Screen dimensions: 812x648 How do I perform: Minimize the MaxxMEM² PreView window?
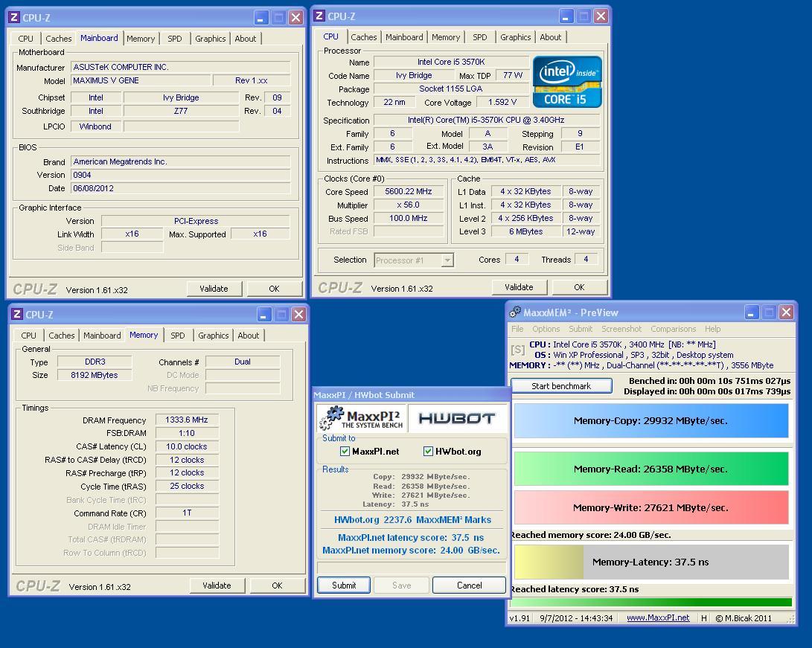752,312
